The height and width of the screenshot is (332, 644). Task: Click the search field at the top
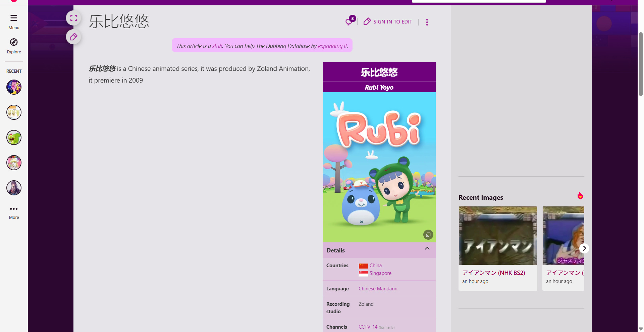click(479, 1)
